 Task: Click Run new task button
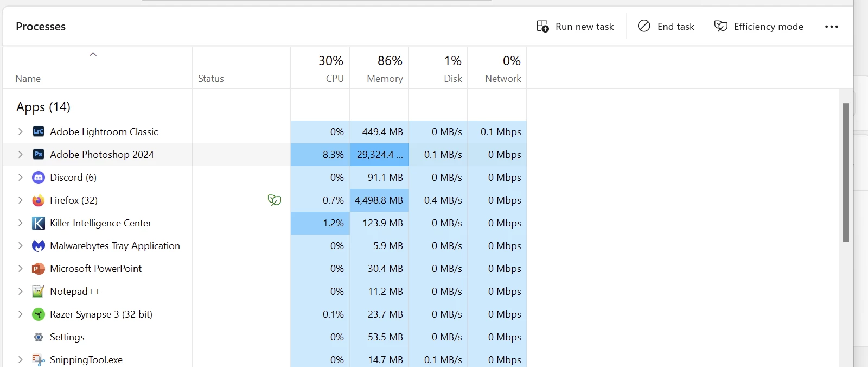tap(575, 27)
